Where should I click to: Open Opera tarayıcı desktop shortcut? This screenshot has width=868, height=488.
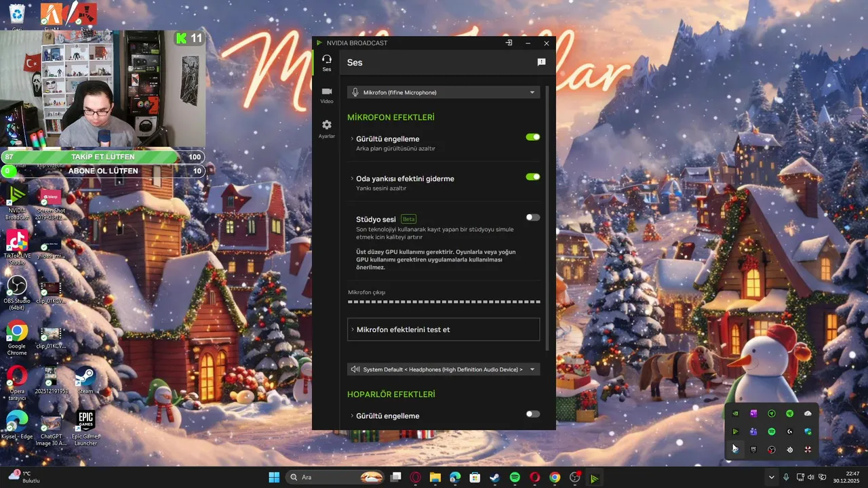(17, 383)
